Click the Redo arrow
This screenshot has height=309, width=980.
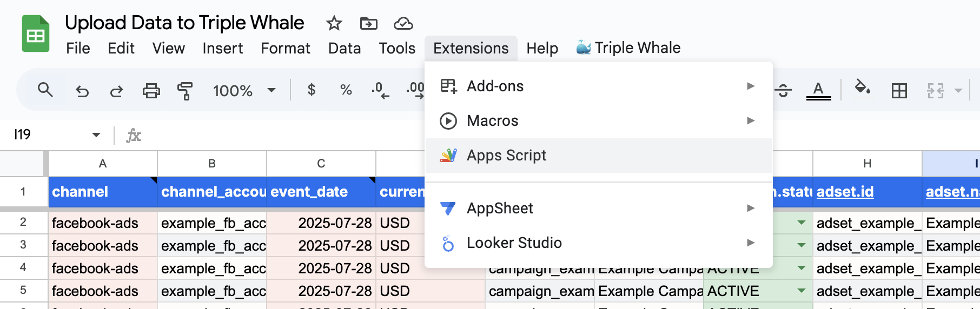(116, 91)
